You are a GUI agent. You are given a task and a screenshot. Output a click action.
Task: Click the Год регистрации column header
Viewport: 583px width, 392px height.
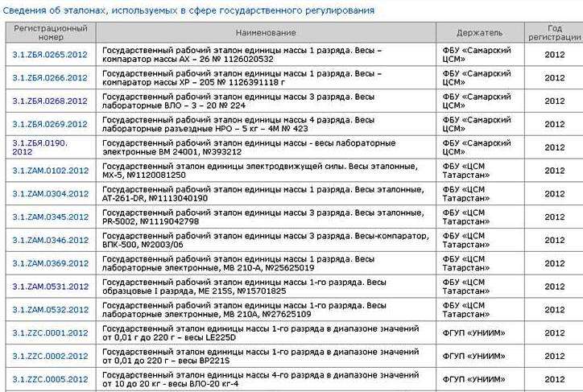pos(554,32)
